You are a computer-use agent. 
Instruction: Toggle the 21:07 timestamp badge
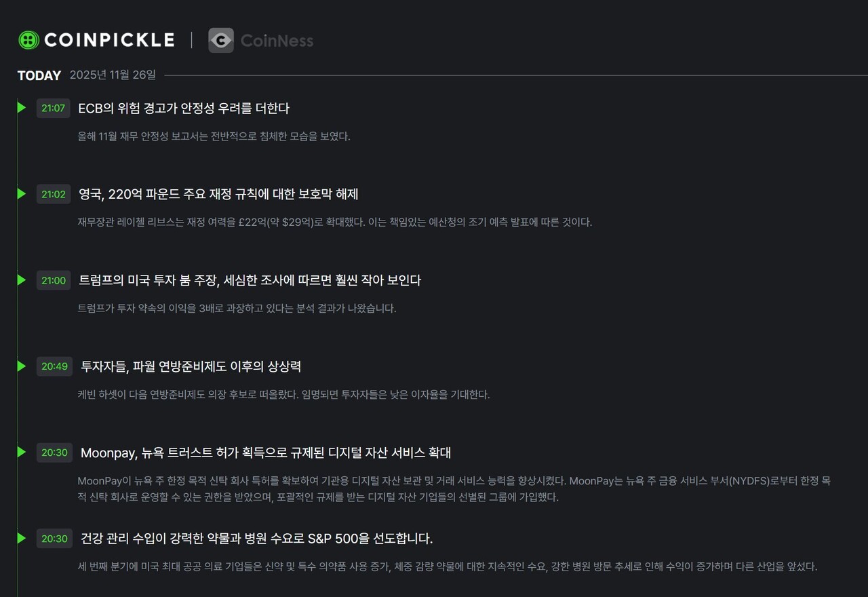(53, 107)
